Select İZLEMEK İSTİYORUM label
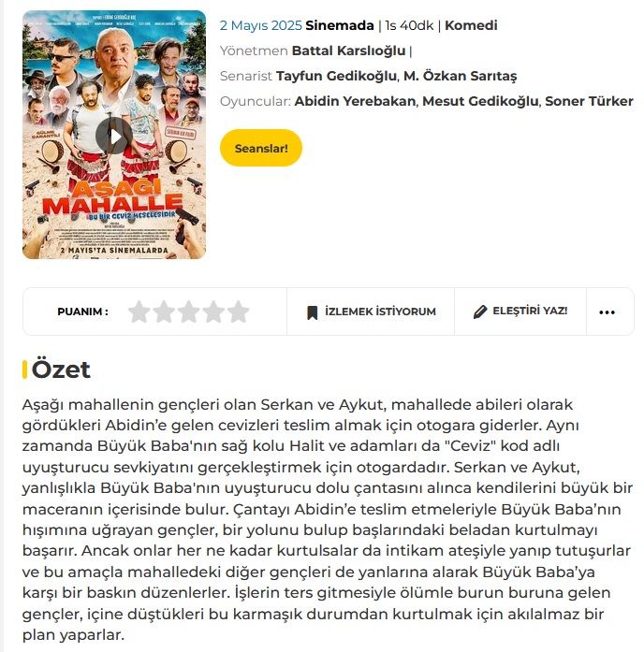 pyautogui.click(x=380, y=312)
